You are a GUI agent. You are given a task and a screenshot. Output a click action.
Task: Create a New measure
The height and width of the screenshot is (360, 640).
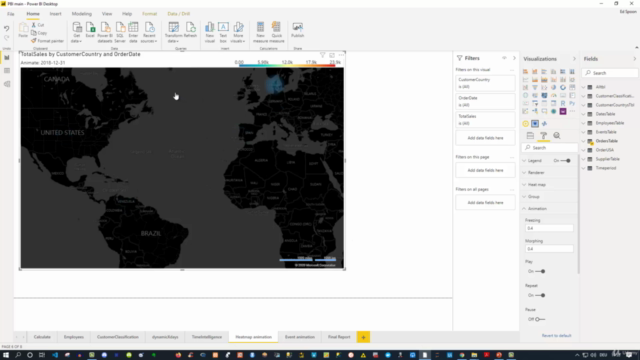click(260, 33)
